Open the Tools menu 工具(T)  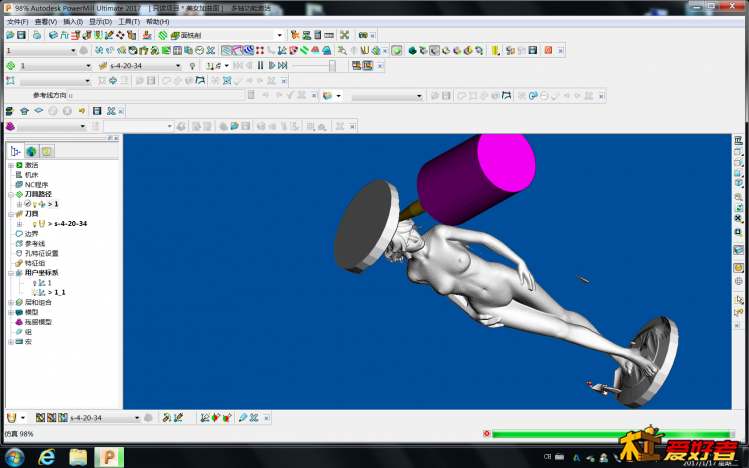tap(129, 22)
